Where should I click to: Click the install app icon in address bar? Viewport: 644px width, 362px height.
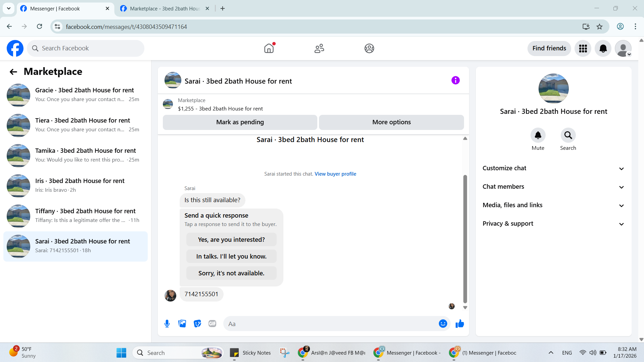click(x=586, y=27)
